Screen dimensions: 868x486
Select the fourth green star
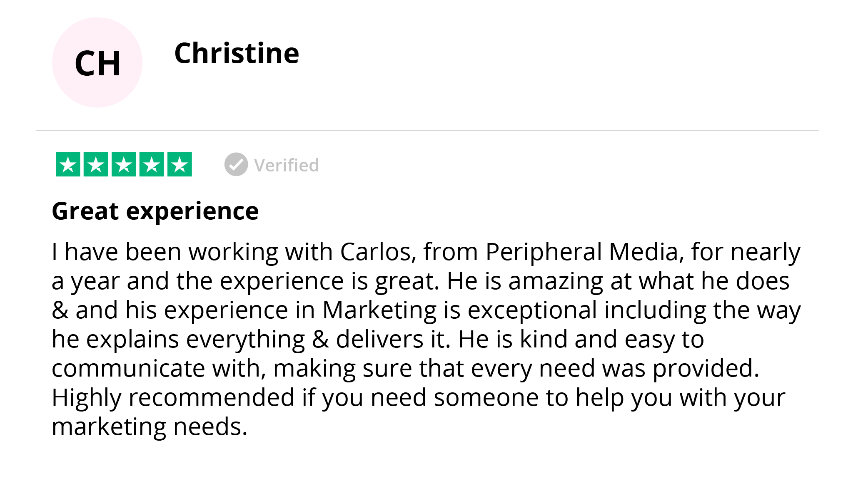[152, 164]
